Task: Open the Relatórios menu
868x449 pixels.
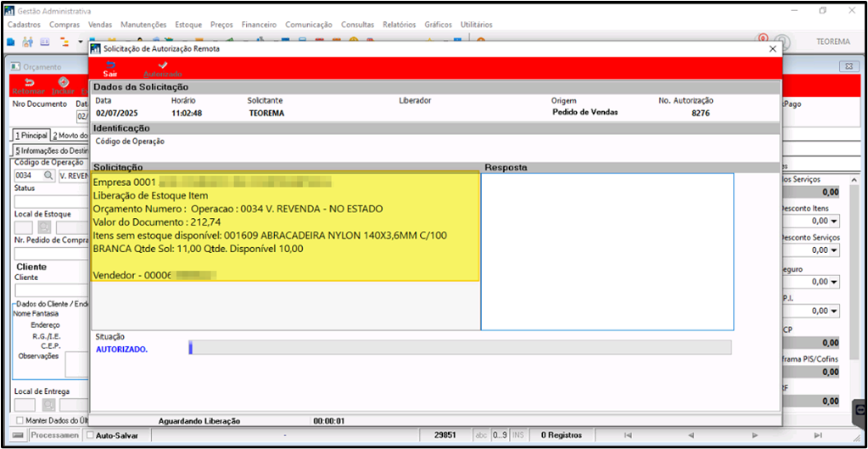Action: tap(399, 25)
